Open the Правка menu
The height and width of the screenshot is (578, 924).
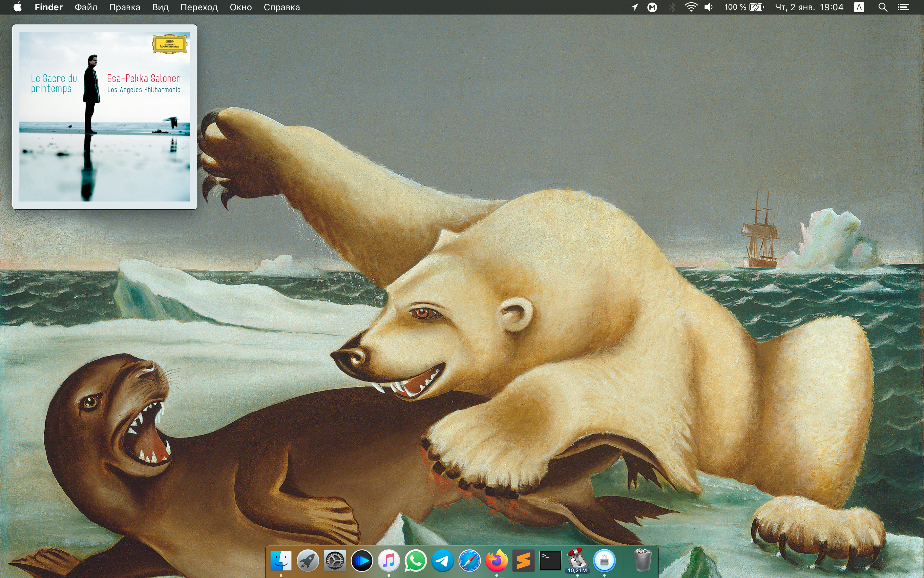124,7
